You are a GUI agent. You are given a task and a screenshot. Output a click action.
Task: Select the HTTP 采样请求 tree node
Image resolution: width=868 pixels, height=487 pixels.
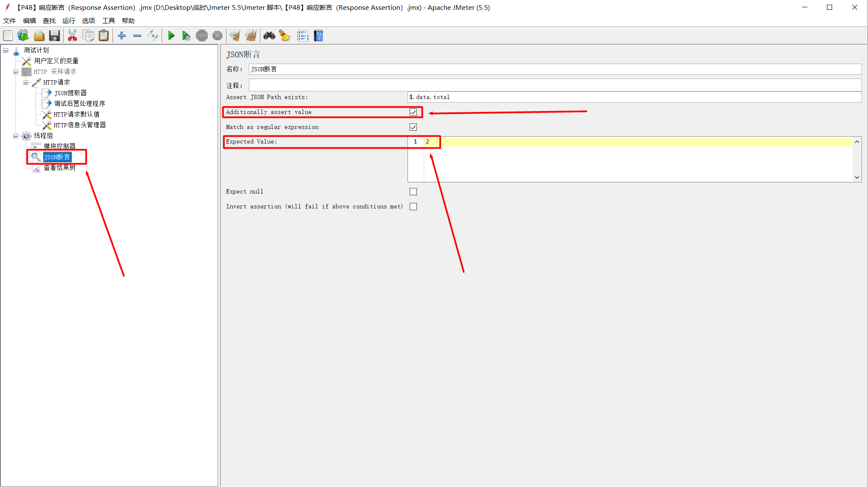(55, 72)
